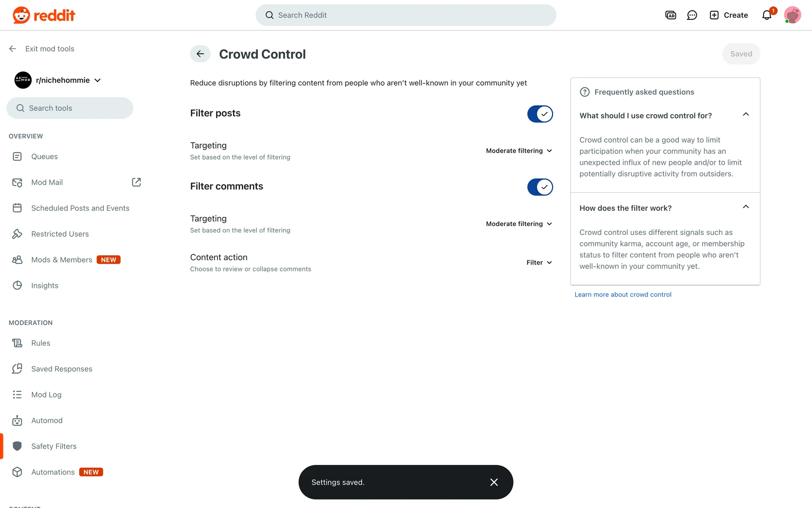Open the user avatar profile menu
This screenshot has height=508, width=812.
792,15
